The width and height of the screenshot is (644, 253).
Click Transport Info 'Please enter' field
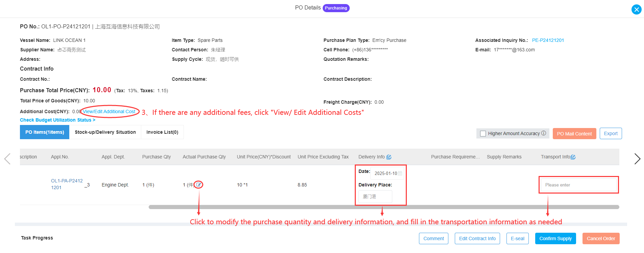[x=578, y=185]
